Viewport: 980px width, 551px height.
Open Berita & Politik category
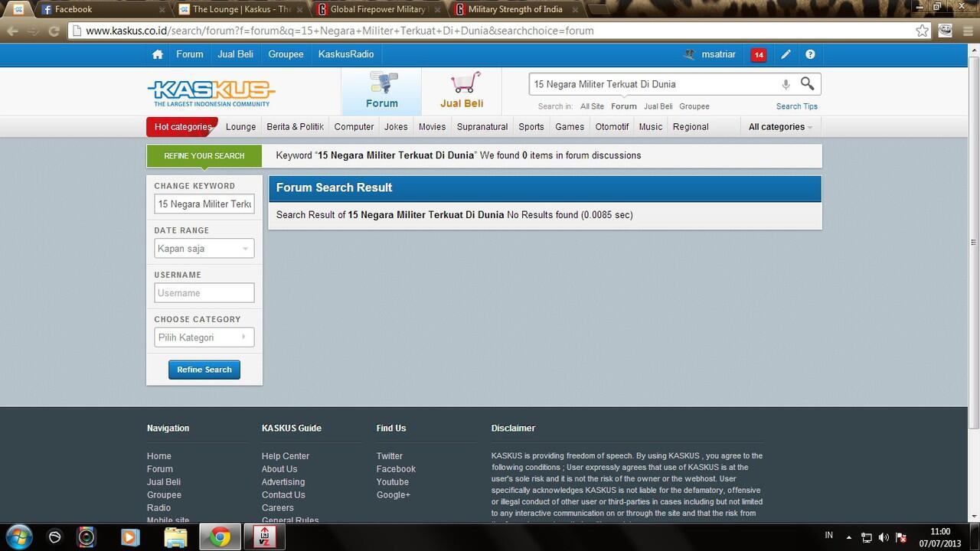click(x=295, y=127)
